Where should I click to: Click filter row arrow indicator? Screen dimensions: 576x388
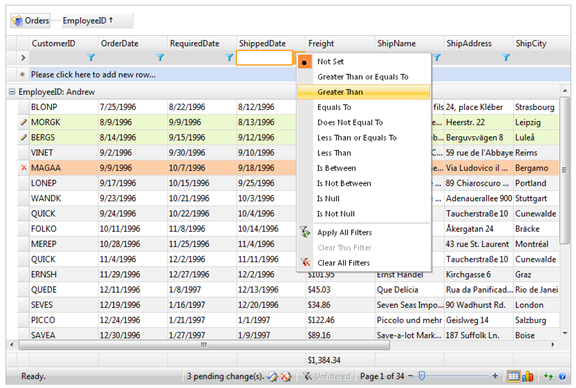23,57
